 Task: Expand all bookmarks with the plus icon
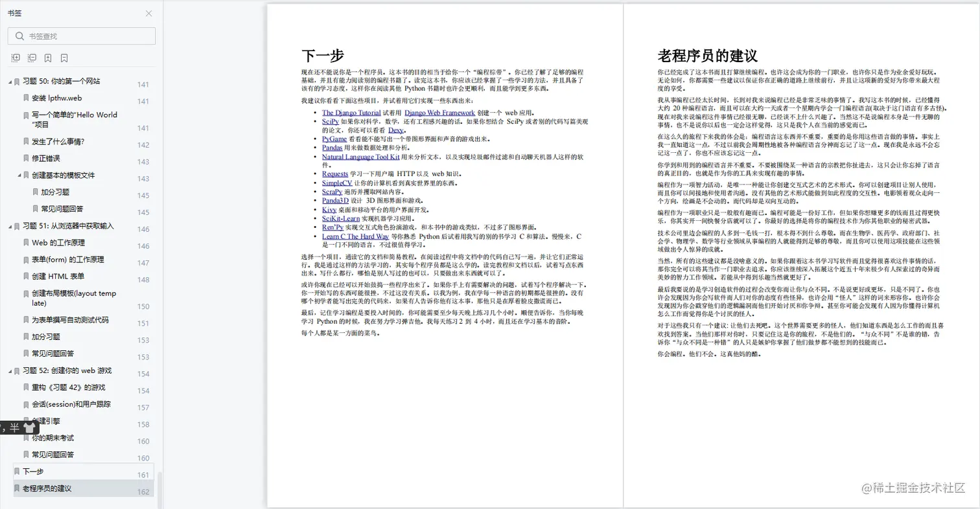click(16, 58)
